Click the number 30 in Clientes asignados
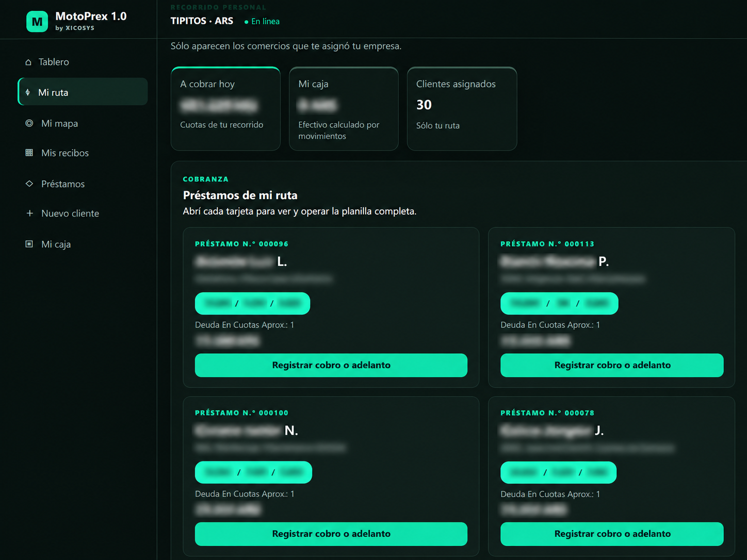747x560 pixels. tap(424, 105)
